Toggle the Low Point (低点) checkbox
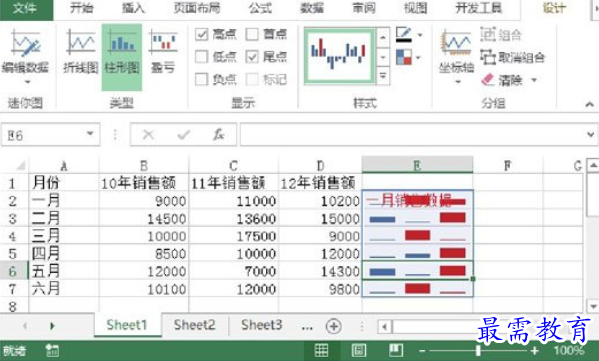The image size is (599, 361). (201, 57)
